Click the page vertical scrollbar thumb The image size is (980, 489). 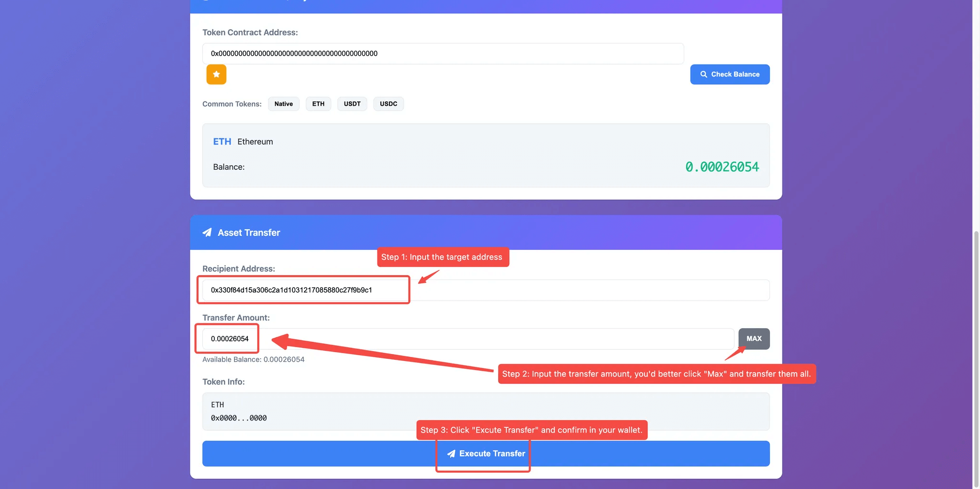tap(976, 359)
